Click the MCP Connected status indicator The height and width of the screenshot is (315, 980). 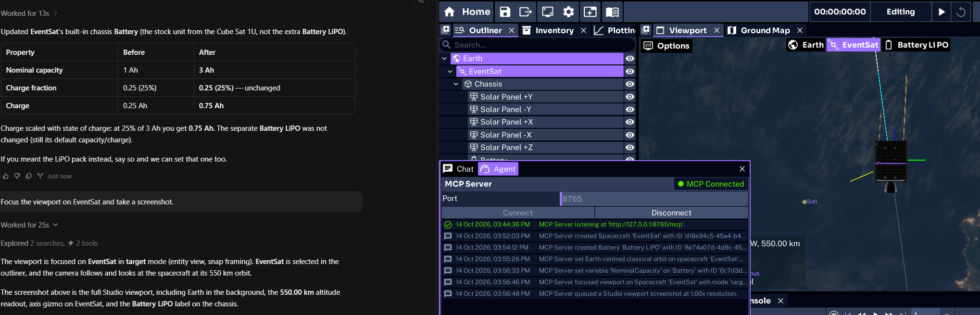click(711, 184)
